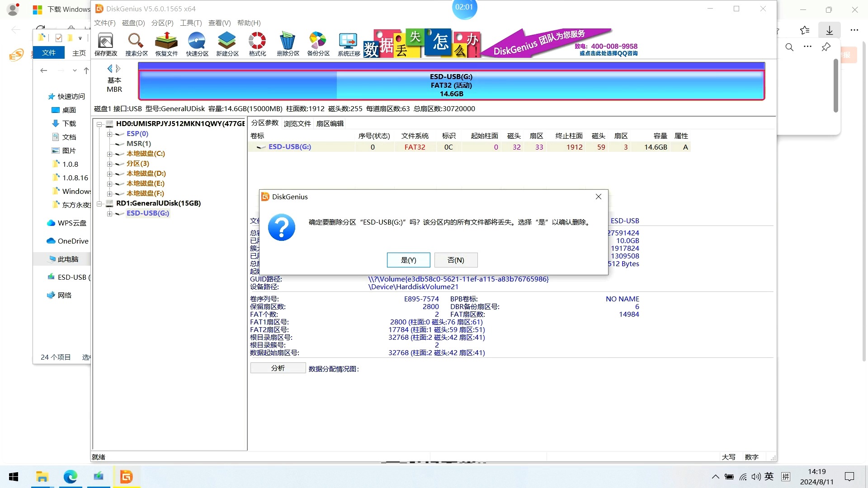The height and width of the screenshot is (488, 868).
Task: Switch to the 浏览文件 tab
Action: click(x=297, y=123)
